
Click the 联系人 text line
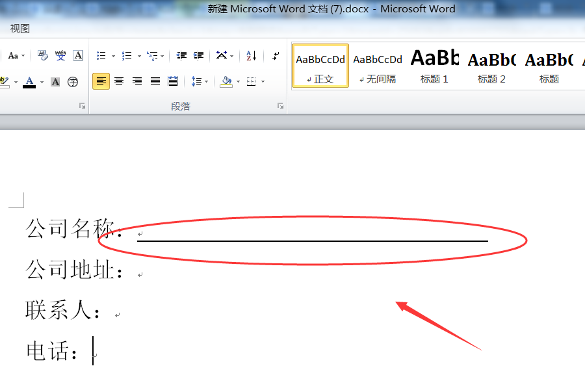[x=62, y=310]
